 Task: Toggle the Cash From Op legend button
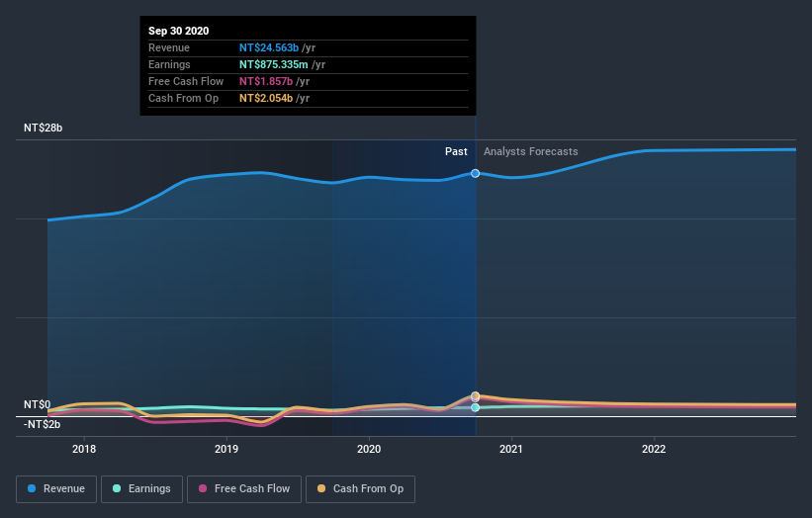pos(360,489)
